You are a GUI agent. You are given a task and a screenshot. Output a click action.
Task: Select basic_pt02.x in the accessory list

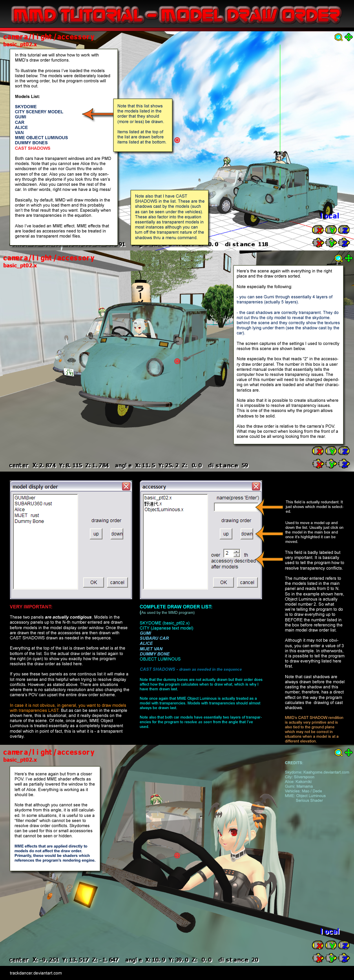[175, 498]
